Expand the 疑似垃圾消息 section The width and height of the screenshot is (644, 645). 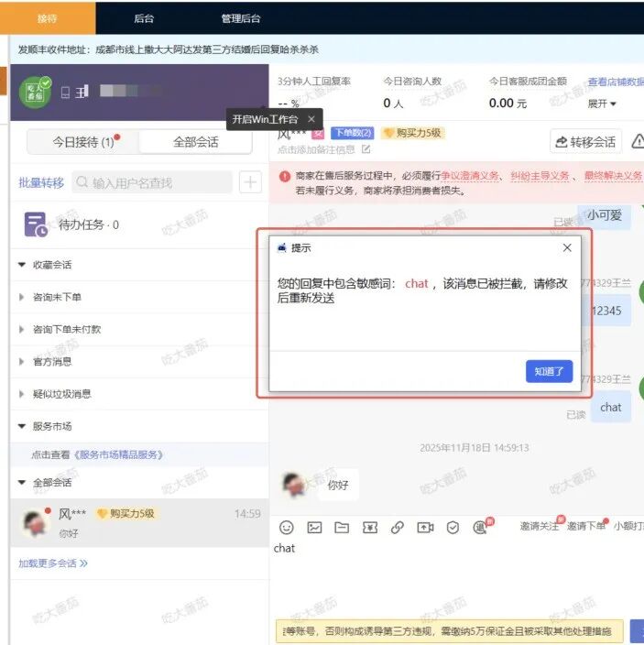21,394
